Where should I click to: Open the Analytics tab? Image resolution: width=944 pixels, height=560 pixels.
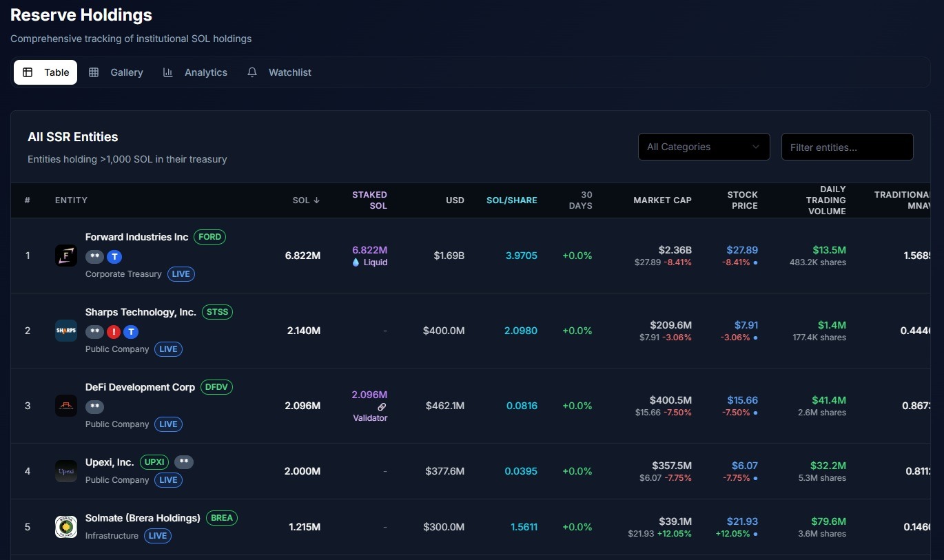(195, 72)
